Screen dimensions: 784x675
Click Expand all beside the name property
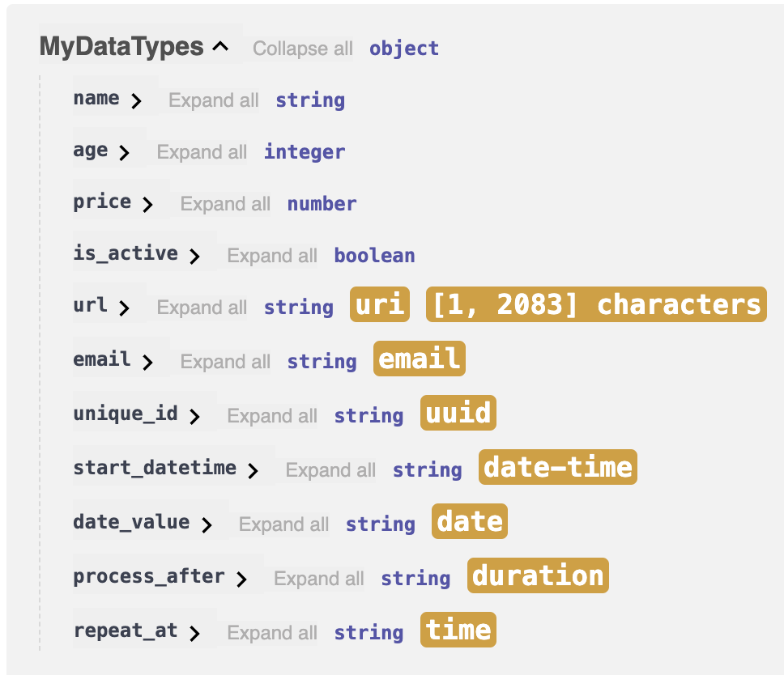point(214,100)
